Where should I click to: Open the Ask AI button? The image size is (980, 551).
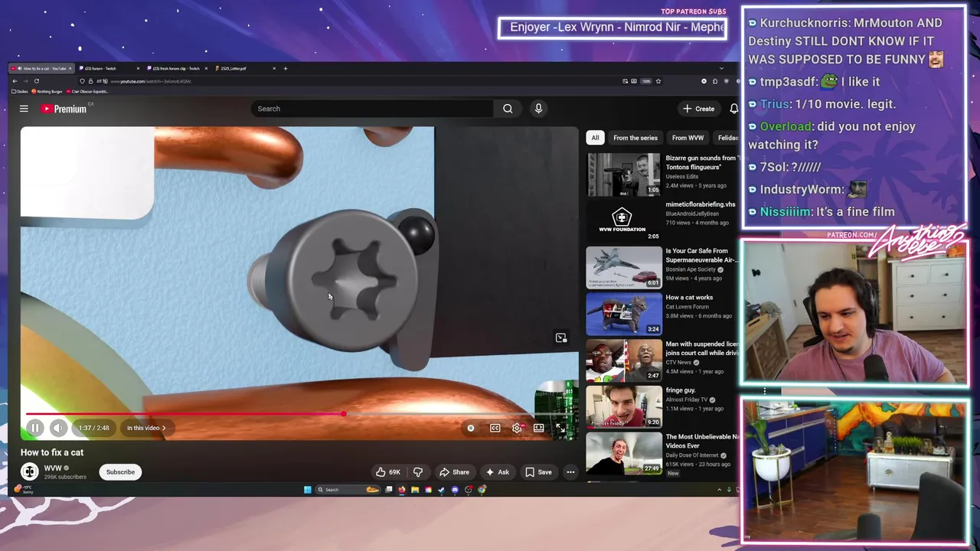(497, 472)
